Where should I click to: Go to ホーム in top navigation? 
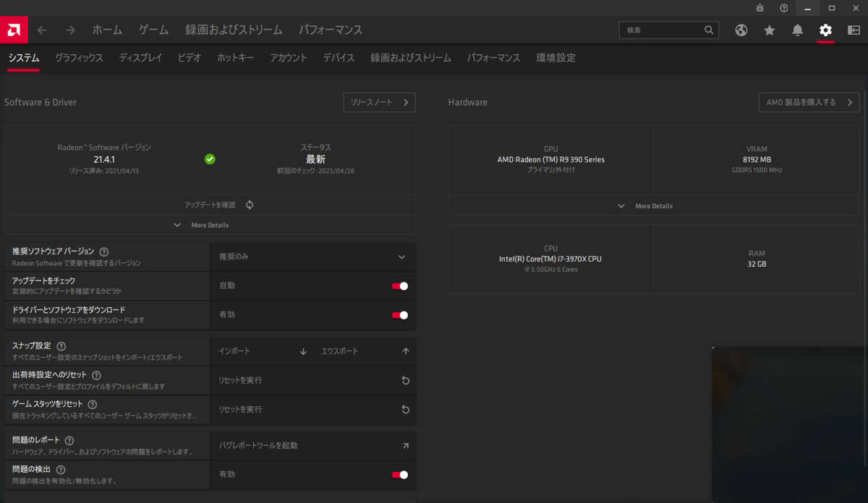(107, 30)
